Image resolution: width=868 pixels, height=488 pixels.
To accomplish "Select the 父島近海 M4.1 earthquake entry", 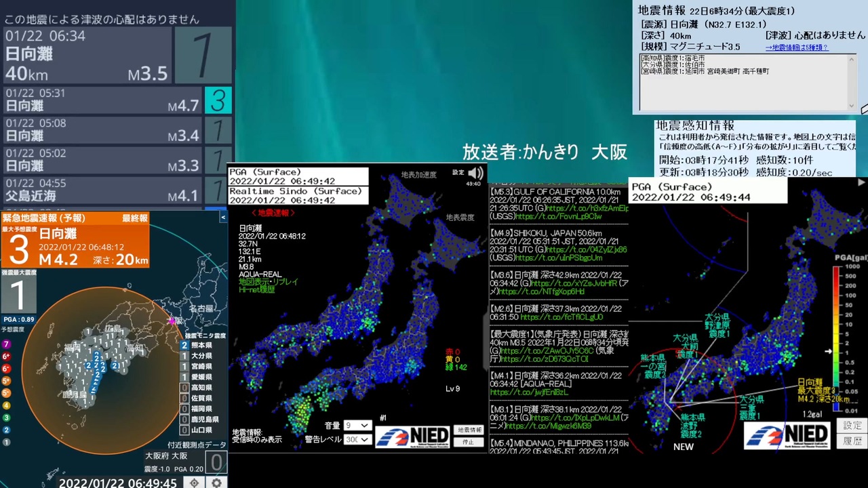I will (102, 190).
